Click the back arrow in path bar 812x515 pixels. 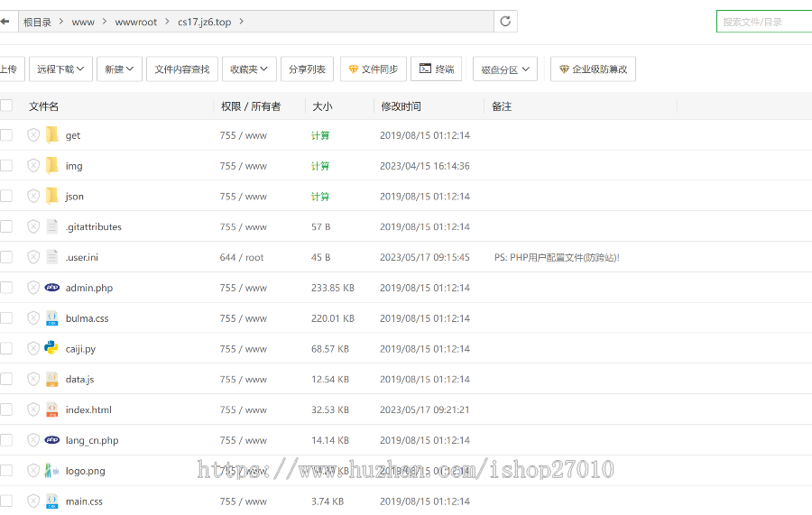click(x=5, y=22)
